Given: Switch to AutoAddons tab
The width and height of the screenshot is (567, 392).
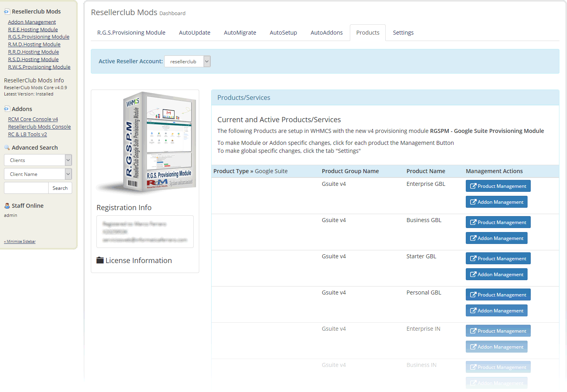Looking at the screenshot, I should [327, 33].
